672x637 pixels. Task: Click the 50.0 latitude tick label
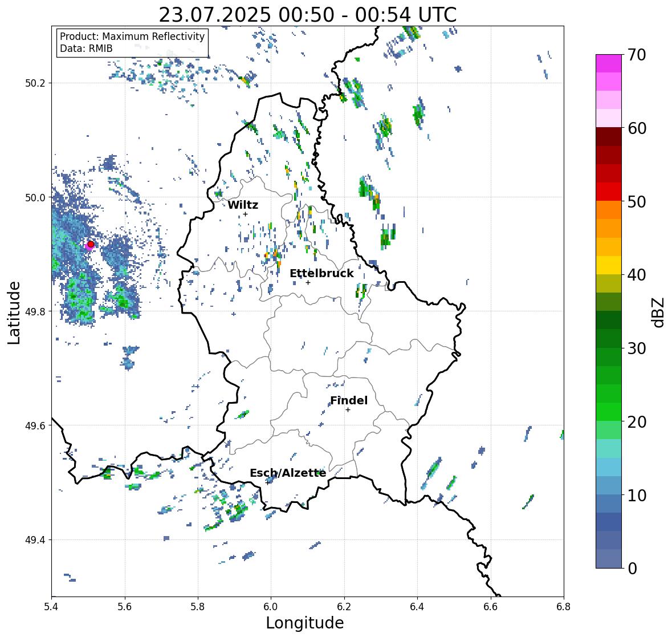(x=36, y=198)
